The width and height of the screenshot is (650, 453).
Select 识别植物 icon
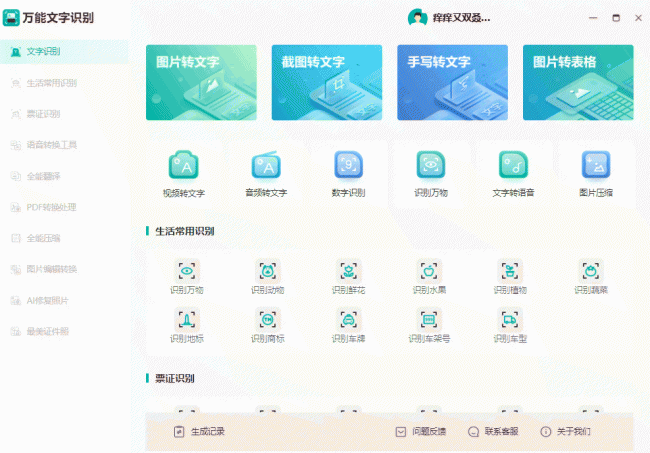[510, 271]
